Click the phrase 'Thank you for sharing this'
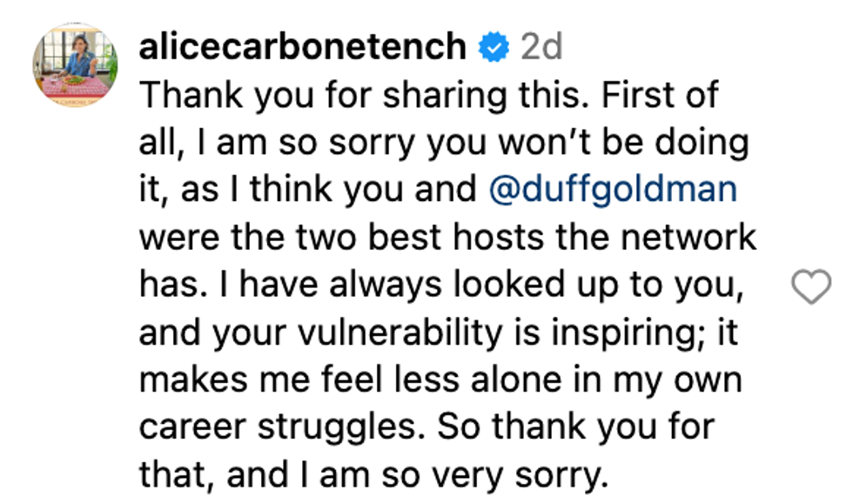Screen dimensions: 853x504 coord(342,96)
